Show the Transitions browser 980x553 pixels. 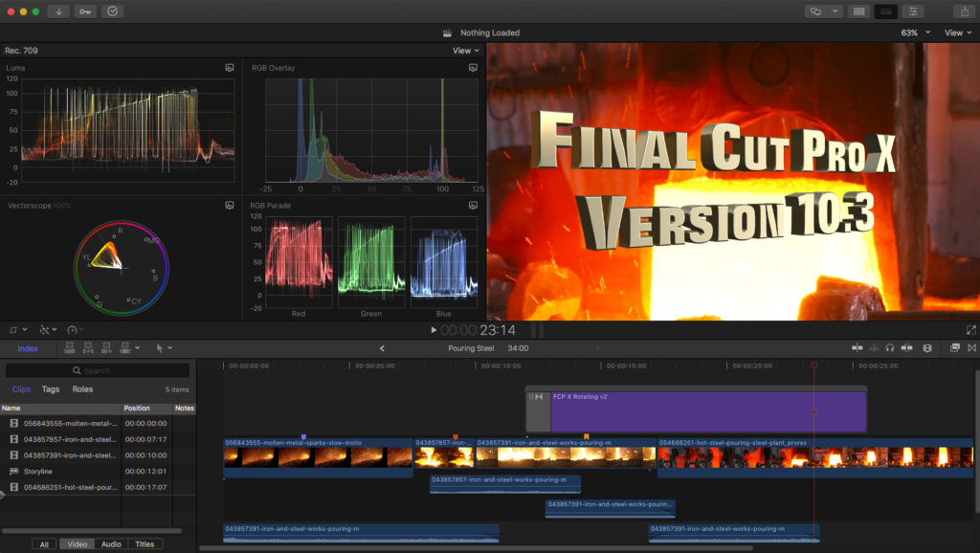point(972,348)
